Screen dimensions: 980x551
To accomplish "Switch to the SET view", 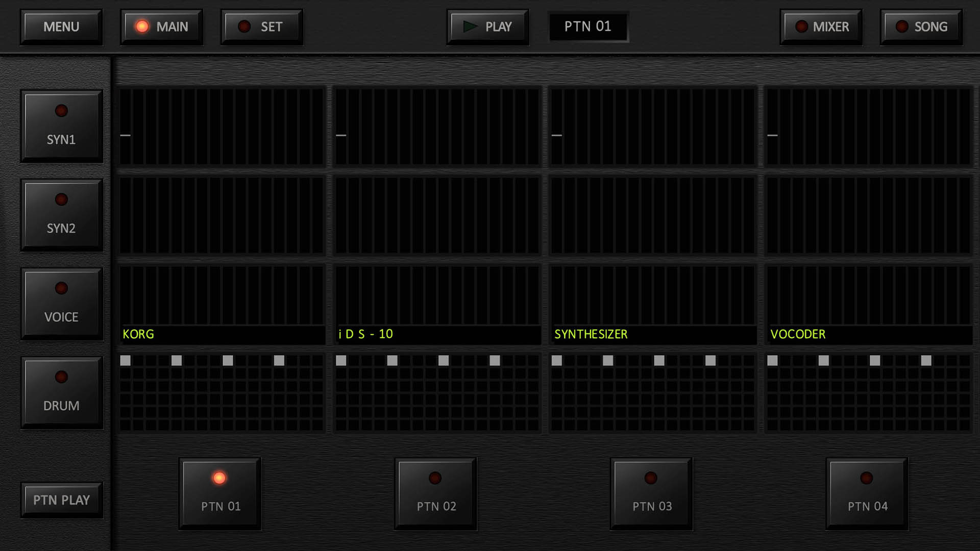I will [x=261, y=27].
